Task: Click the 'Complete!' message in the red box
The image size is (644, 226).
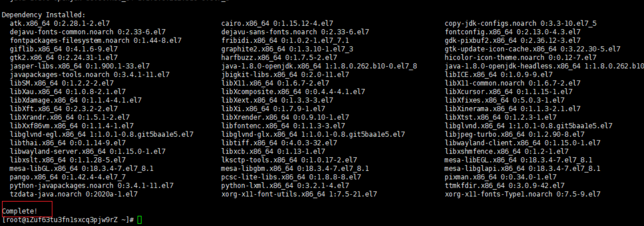Action: click(20, 211)
